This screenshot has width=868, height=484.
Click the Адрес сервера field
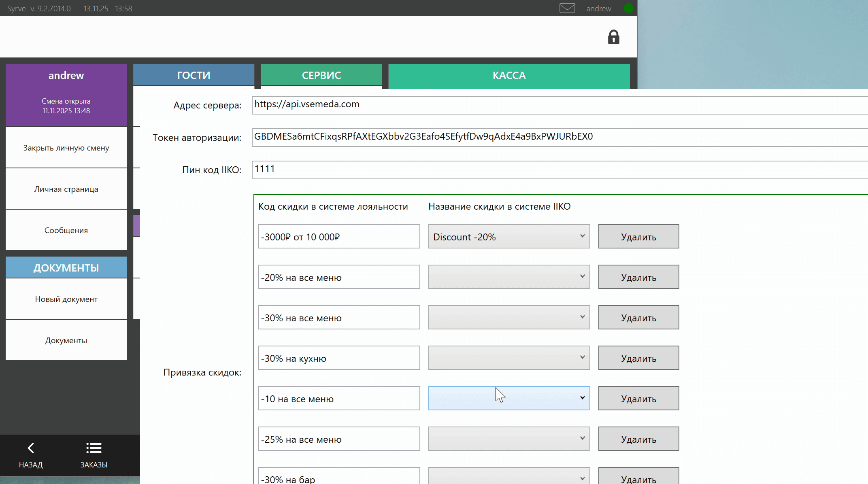click(559, 105)
